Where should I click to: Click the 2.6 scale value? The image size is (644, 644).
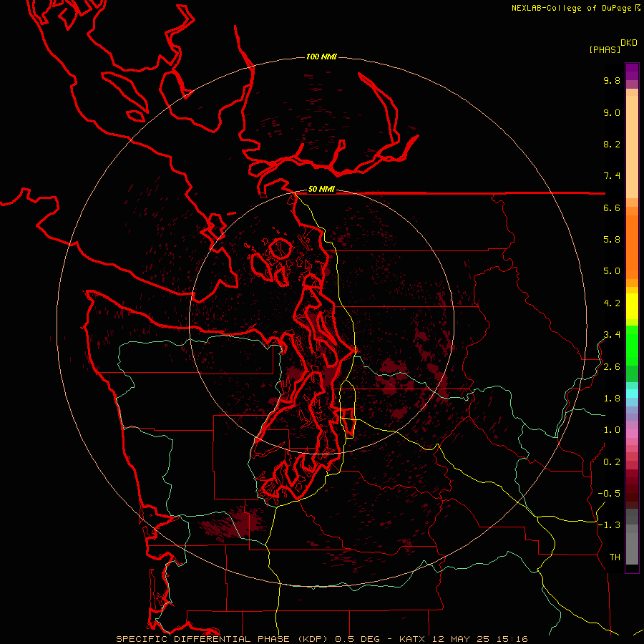612,367
